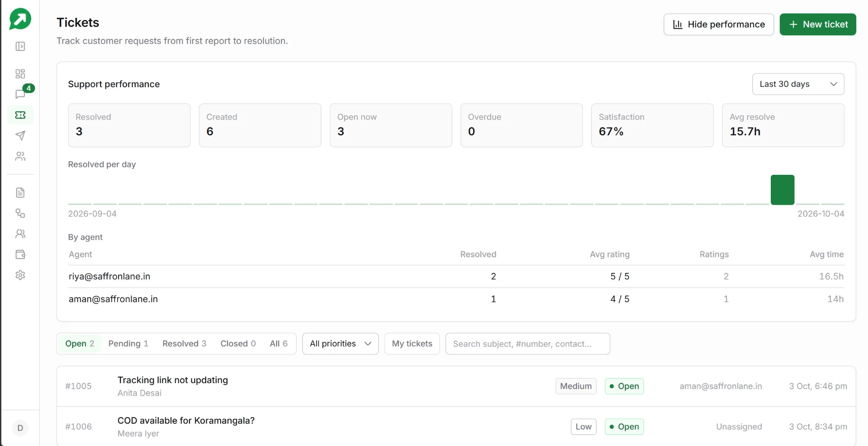
Task: Click the 16.5h avg time value
Action: [x=831, y=276]
